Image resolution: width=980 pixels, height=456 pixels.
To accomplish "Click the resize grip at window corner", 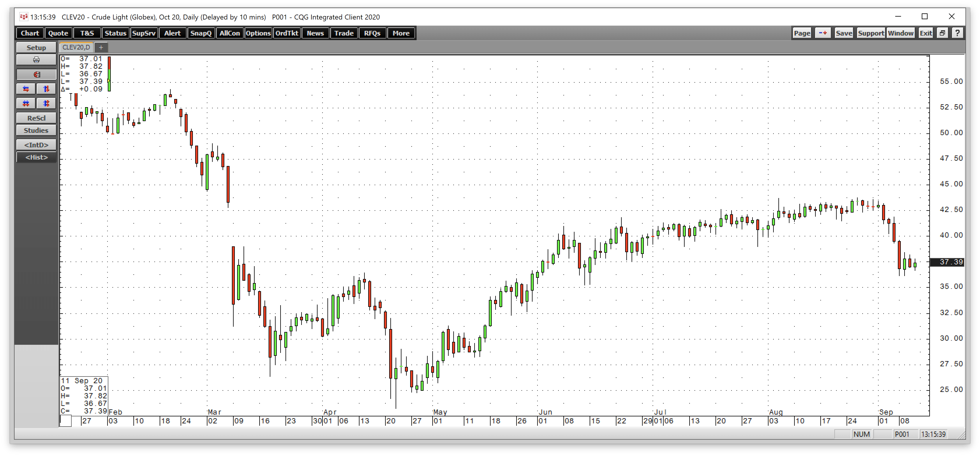I will click(x=961, y=435).
